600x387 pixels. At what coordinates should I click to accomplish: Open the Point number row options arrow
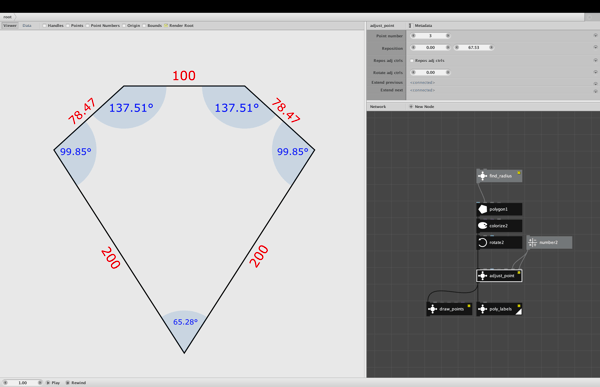tap(595, 35)
